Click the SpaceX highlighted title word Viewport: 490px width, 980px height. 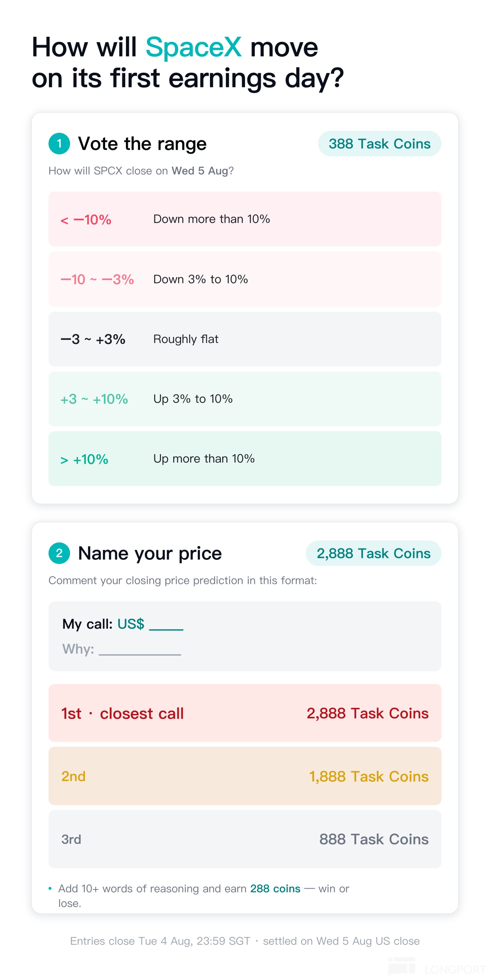click(x=193, y=48)
